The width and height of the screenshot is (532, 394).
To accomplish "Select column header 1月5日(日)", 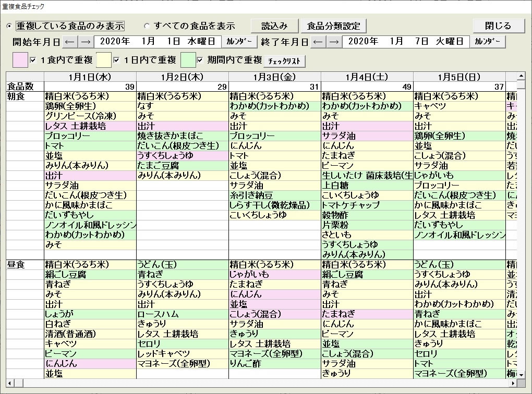I will (460, 77).
